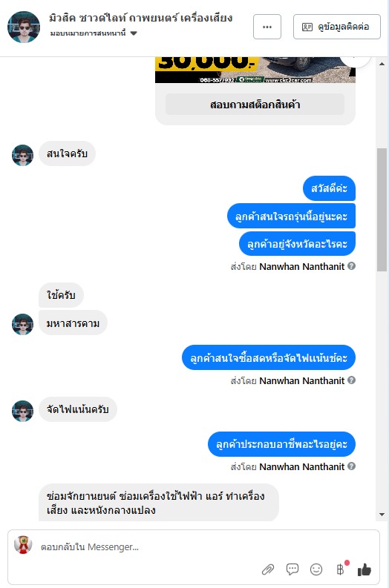Send a thumbs-up like
This screenshot has height=588, width=389.
coord(365,569)
